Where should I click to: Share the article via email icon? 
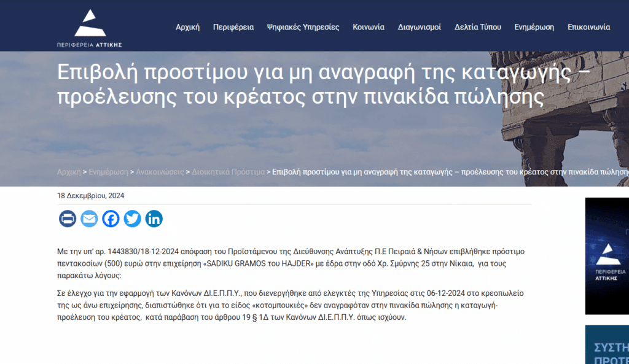click(89, 219)
